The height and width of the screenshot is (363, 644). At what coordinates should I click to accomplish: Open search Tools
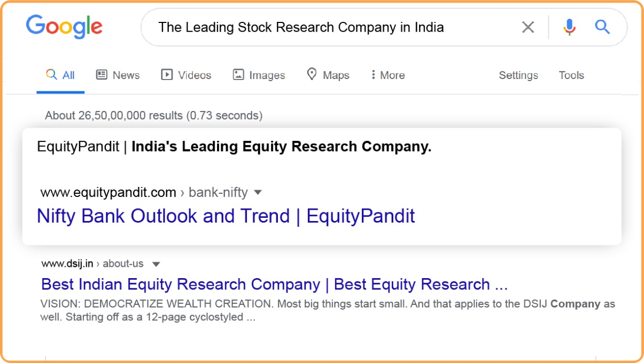(x=571, y=75)
